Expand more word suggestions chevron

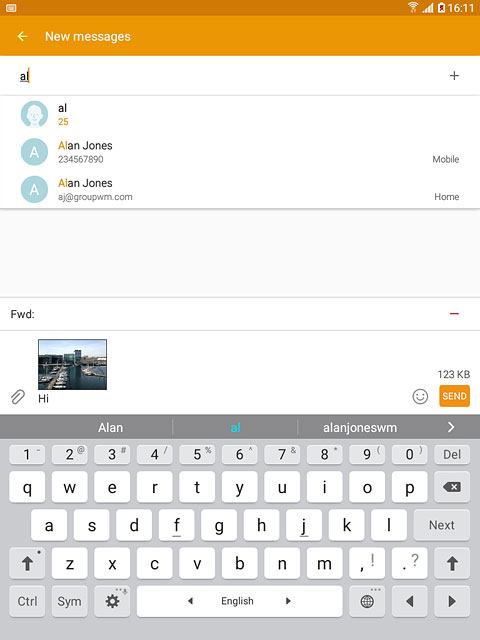pyautogui.click(x=451, y=427)
